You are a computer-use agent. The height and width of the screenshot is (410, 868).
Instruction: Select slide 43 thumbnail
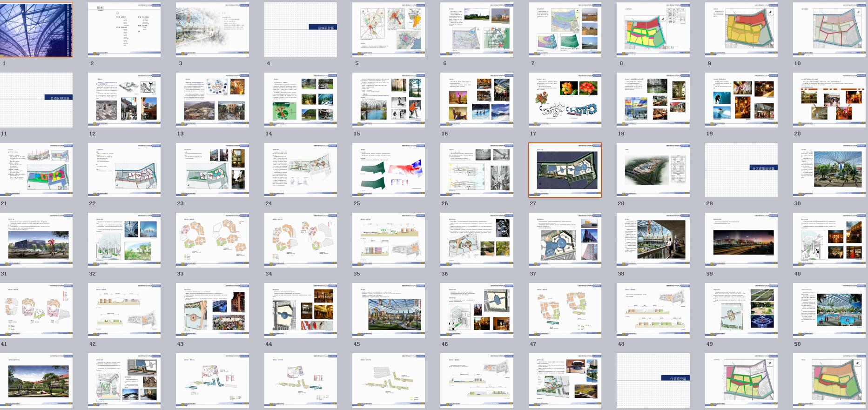[213, 310]
